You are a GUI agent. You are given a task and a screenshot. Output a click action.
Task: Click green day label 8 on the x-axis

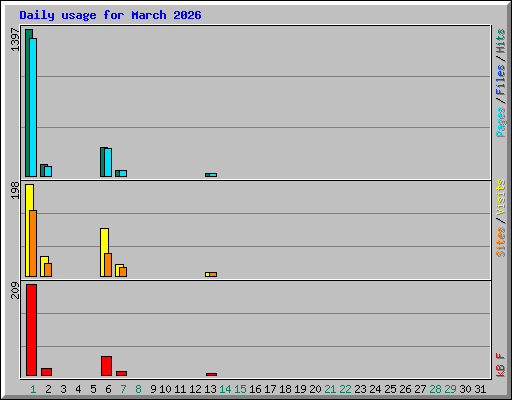click(x=138, y=389)
